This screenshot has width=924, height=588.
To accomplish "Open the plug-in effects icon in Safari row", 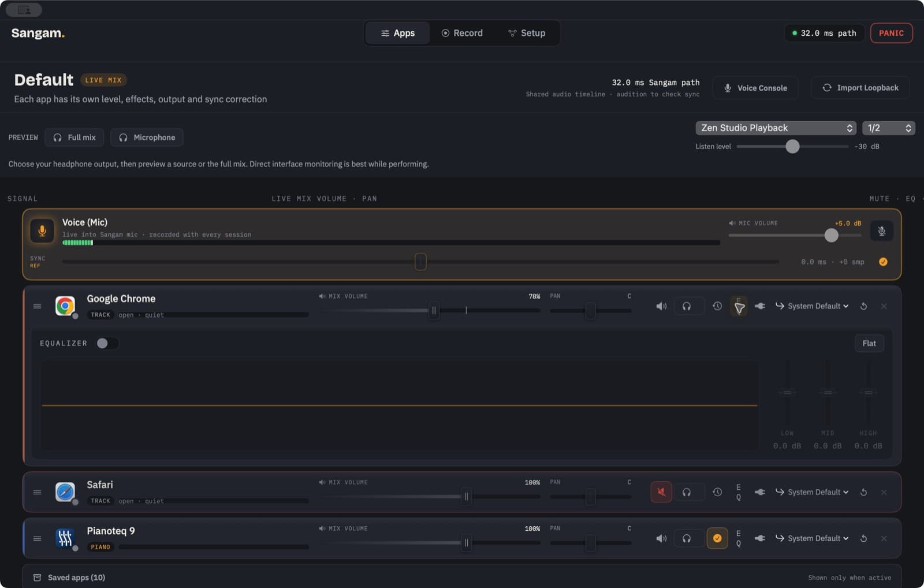I will [x=760, y=492].
